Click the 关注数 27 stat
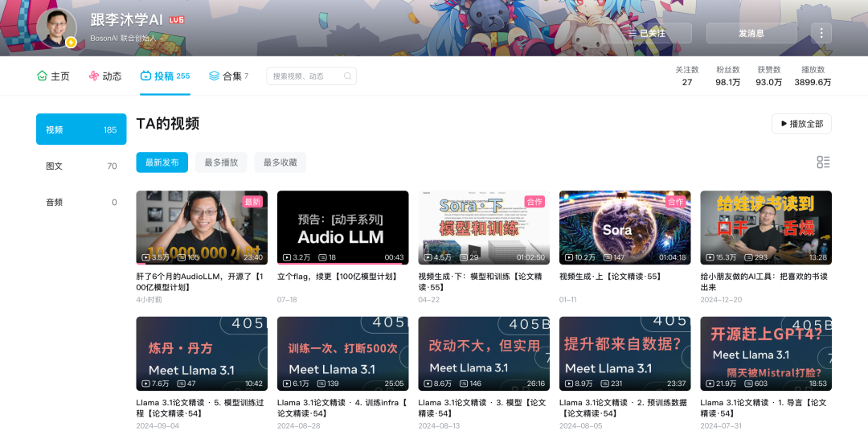Viewport: 868px width, 431px height. pos(687,76)
